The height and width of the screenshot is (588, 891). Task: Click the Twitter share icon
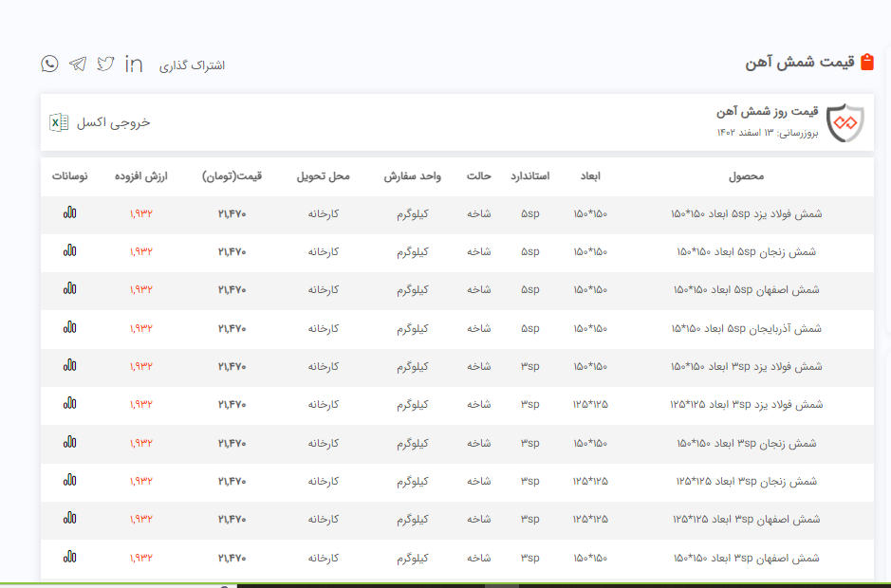[105, 64]
